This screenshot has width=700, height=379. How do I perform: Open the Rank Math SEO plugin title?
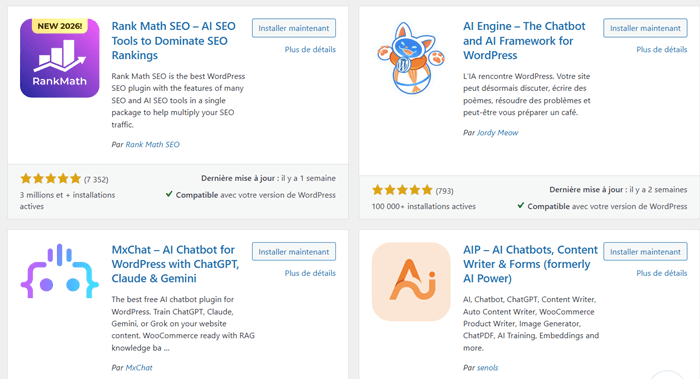click(174, 41)
